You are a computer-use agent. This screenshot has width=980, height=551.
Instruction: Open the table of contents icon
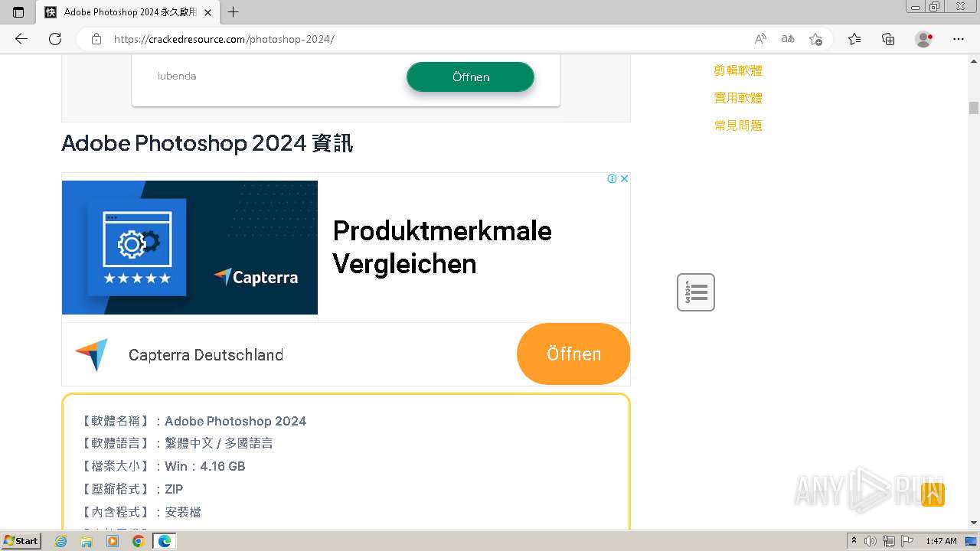pyautogui.click(x=696, y=292)
